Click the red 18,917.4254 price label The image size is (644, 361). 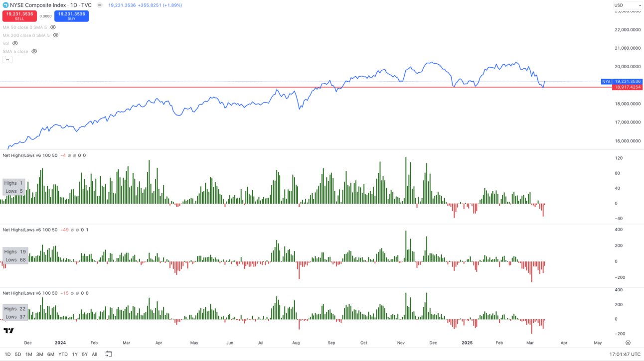[628, 87]
